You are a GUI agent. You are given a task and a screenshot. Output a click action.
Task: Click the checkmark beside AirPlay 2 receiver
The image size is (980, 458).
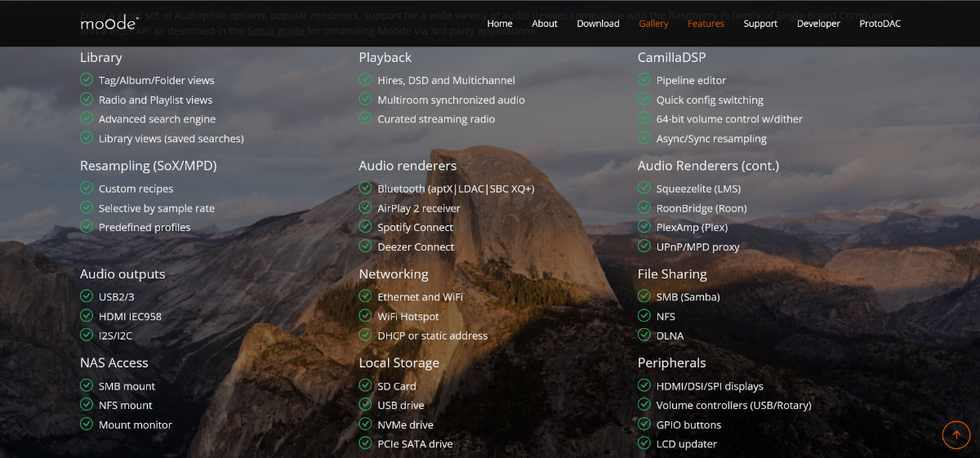(x=365, y=207)
